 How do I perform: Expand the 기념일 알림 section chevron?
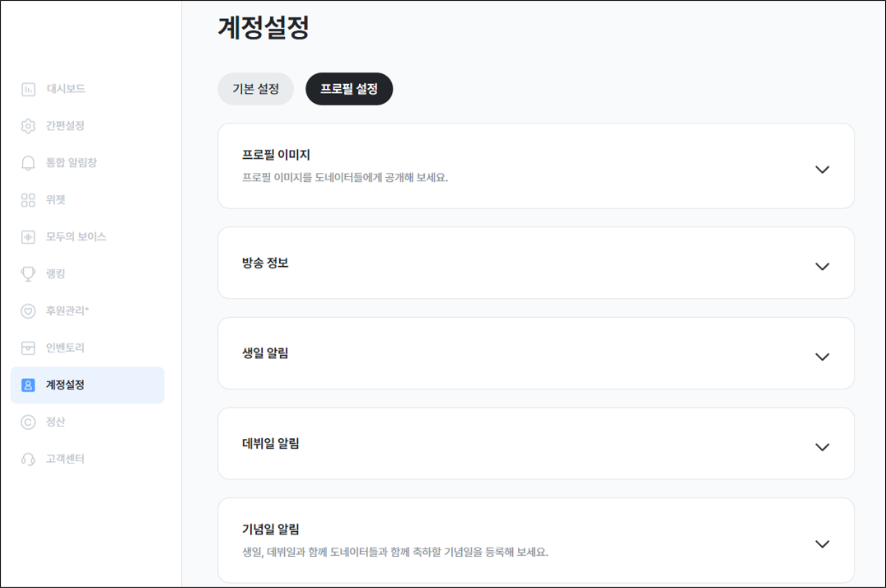click(822, 544)
